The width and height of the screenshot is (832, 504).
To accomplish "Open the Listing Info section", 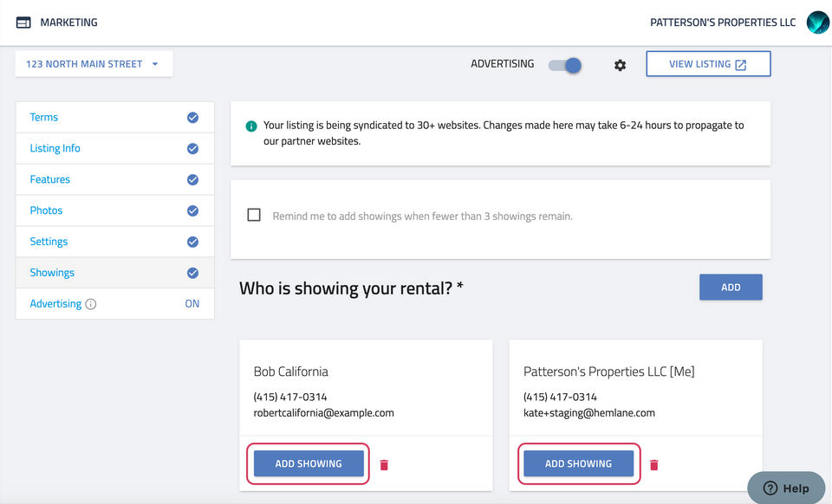I will coord(115,148).
